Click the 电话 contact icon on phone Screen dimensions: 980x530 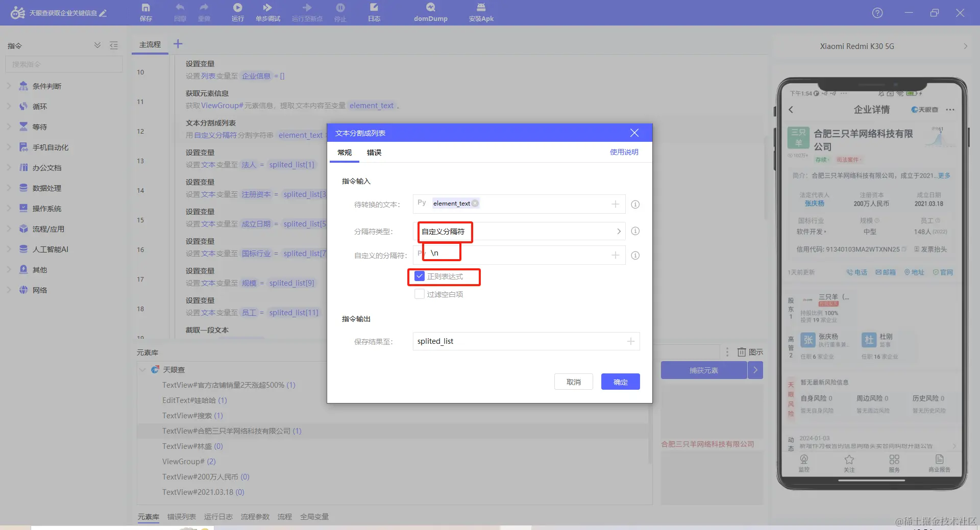[x=857, y=272]
